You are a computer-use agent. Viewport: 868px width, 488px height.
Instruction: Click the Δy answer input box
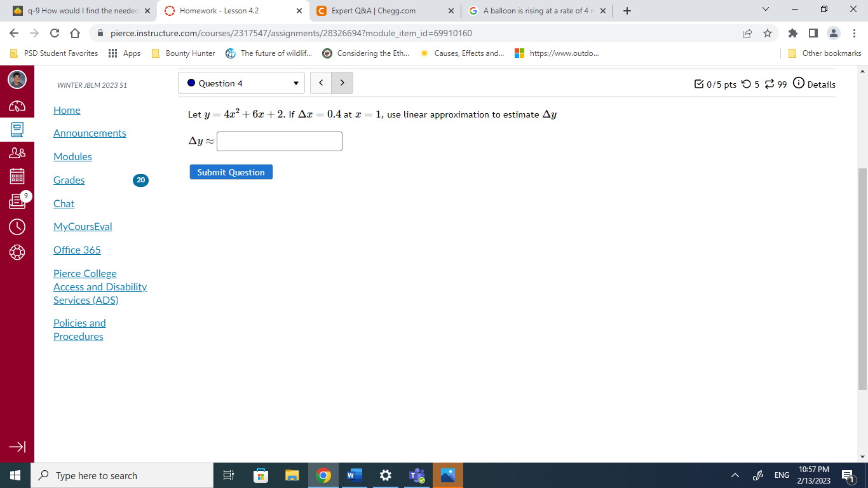pyautogui.click(x=280, y=141)
